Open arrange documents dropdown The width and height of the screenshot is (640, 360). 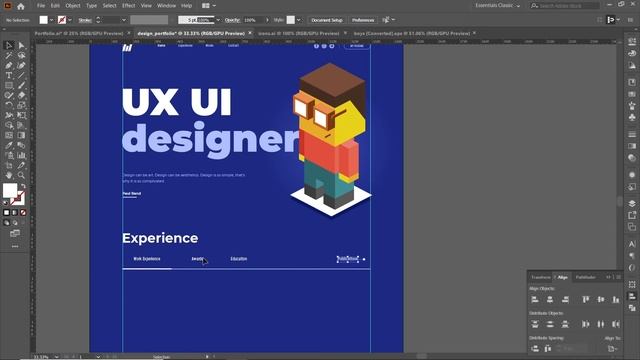[x=209, y=6]
